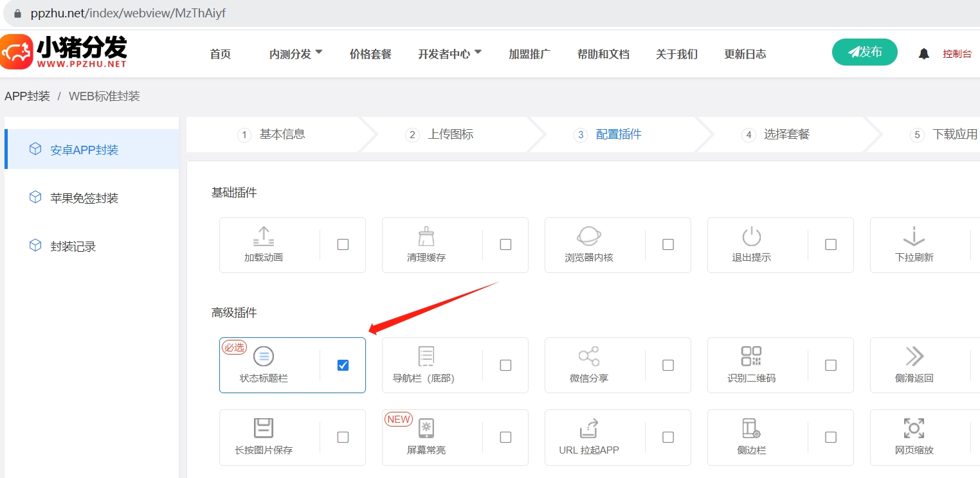
Task: Uncheck the 状态标题栏 required plugin checkbox
Action: 343,364
